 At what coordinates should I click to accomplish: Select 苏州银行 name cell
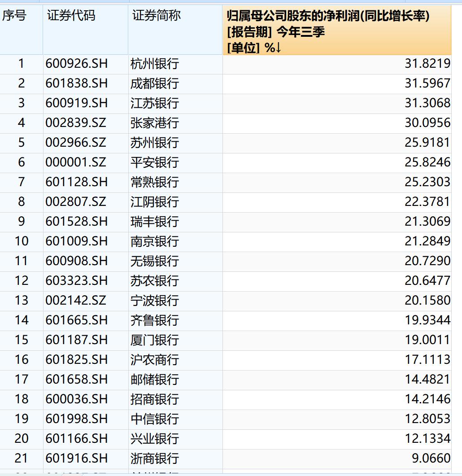pos(175,143)
